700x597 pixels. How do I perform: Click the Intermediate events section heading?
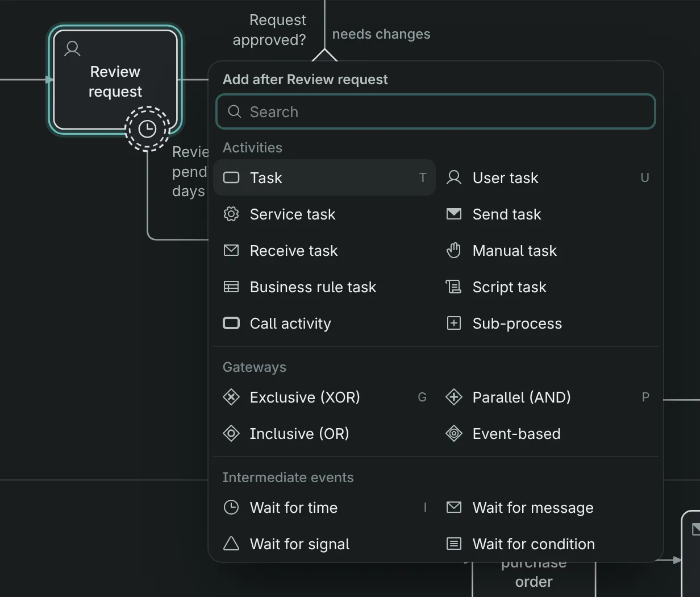[288, 477]
